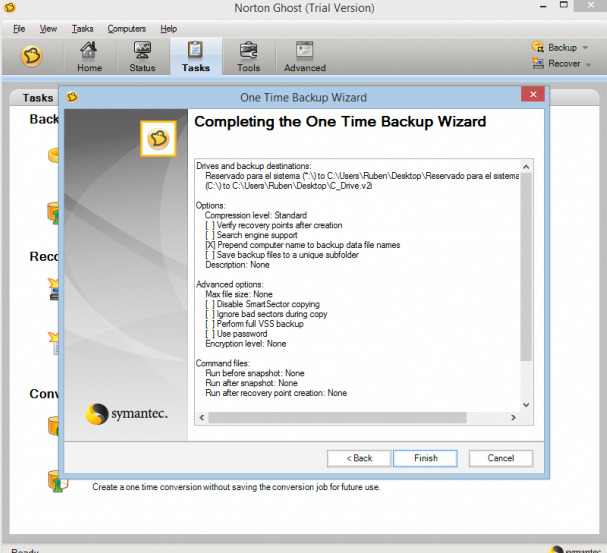Go back with the < Back button
This screenshot has height=553, width=607.
tap(359, 458)
